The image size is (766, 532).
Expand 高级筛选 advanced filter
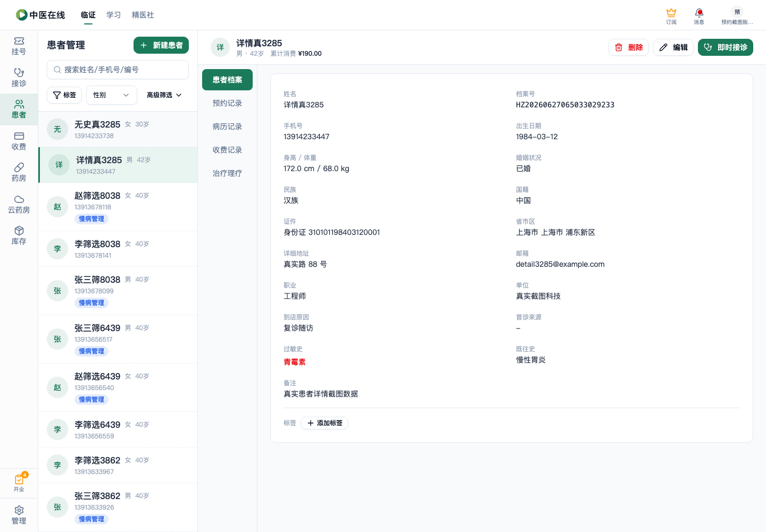click(x=164, y=95)
